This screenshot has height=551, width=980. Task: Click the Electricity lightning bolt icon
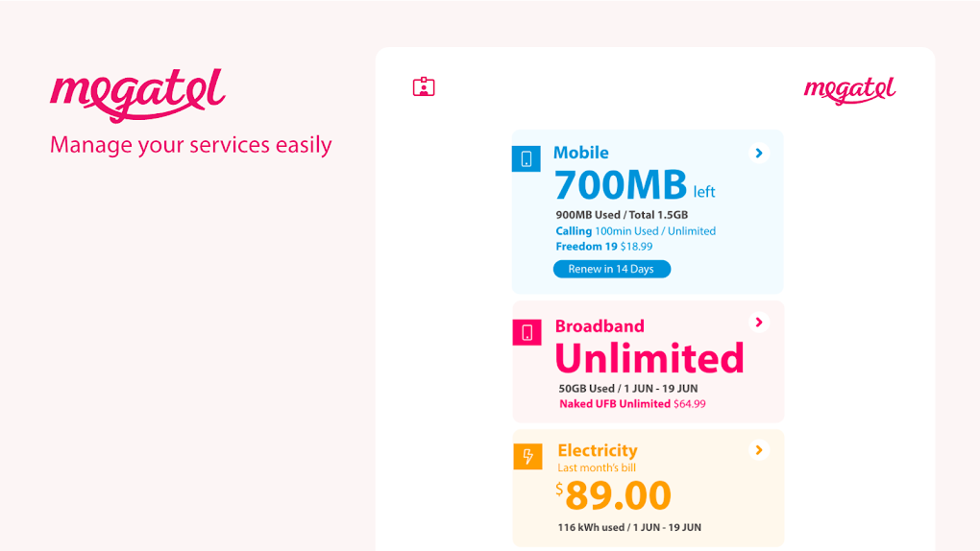coord(527,456)
